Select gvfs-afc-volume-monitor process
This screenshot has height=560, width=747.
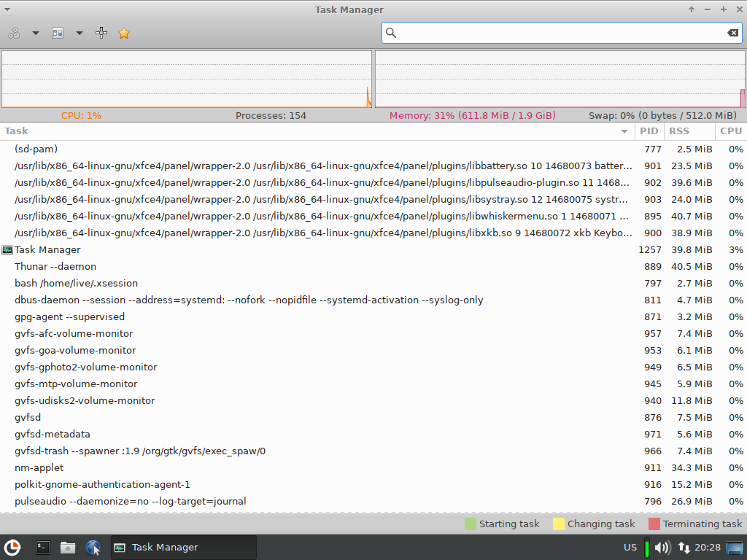point(373,333)
